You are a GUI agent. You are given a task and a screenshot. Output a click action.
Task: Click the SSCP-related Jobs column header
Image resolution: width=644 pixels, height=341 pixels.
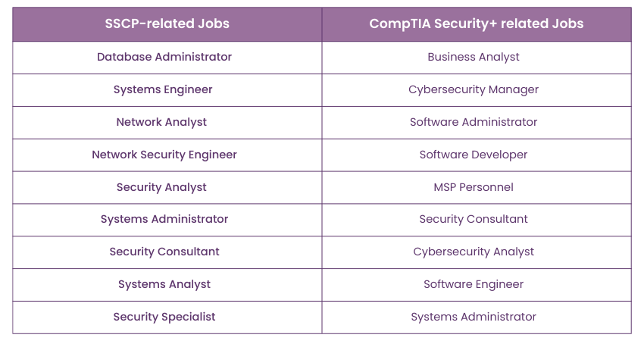(x=167, y=23)
